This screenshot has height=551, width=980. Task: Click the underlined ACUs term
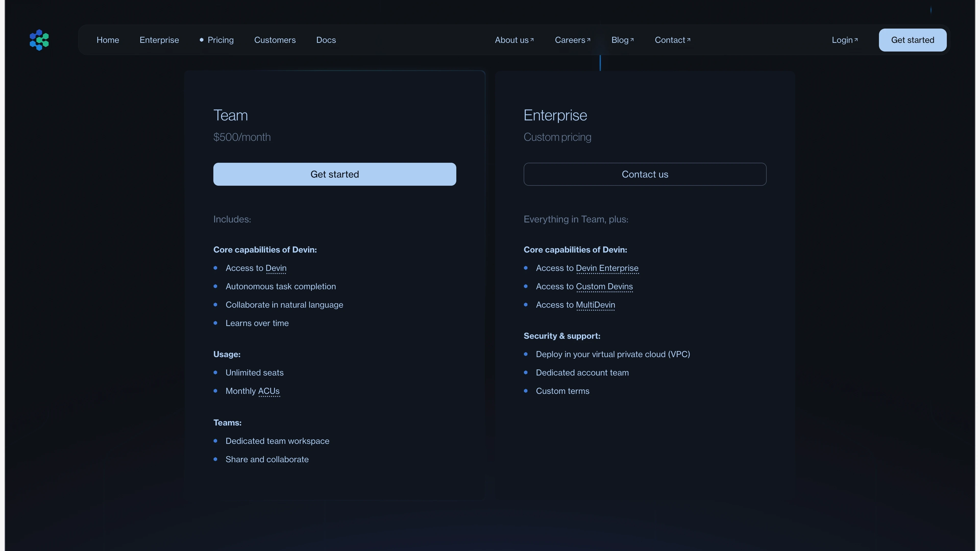[x=268, y=391]
